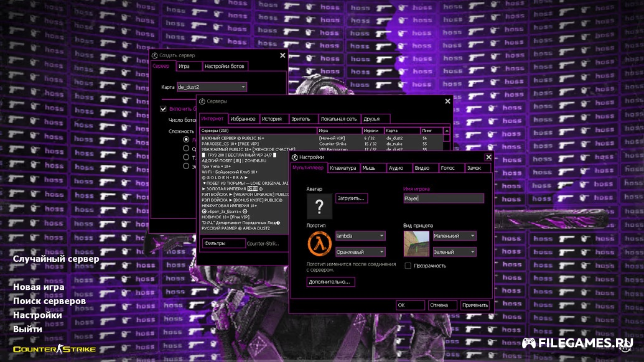Sort by the Игроки column header
644x362 pixels.
click(x=373, y=131)
